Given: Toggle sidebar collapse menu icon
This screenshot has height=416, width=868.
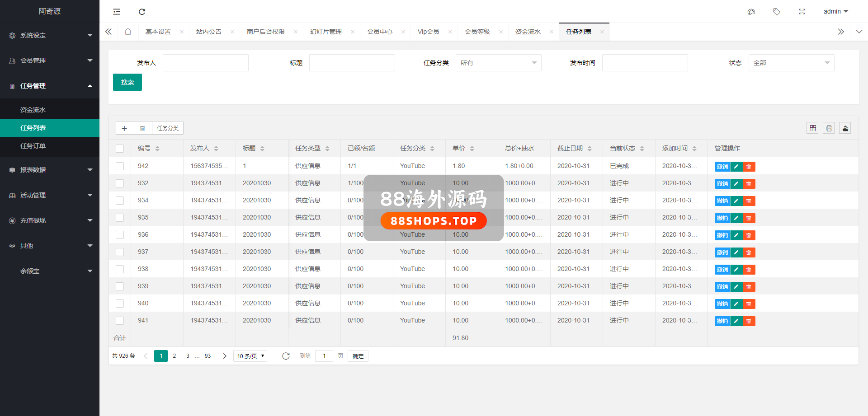Looking at the screenshot, I should point(117,12).
